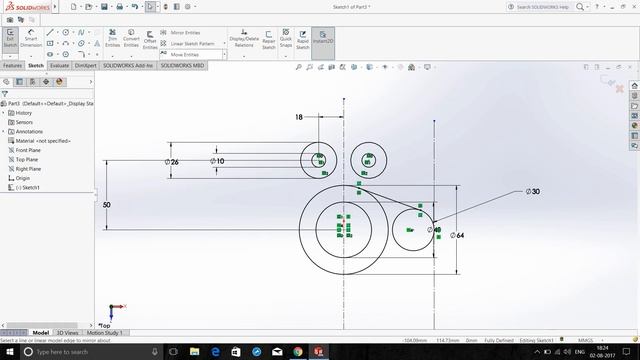The height and width of the screenshot is (360, 640).
Task: Open dropdown under Display/Delete Relations
Action: coord(244,56)
